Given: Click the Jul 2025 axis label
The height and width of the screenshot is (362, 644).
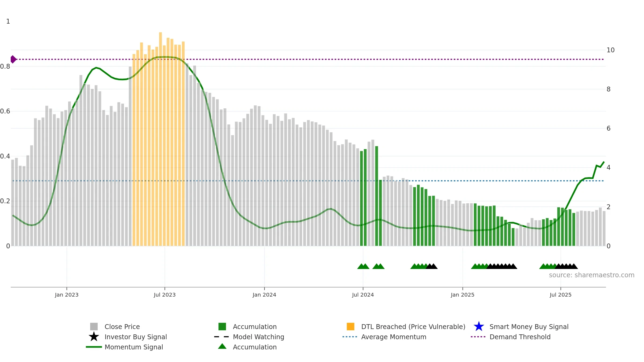Looking at the screenshot, I should (561, 295).
